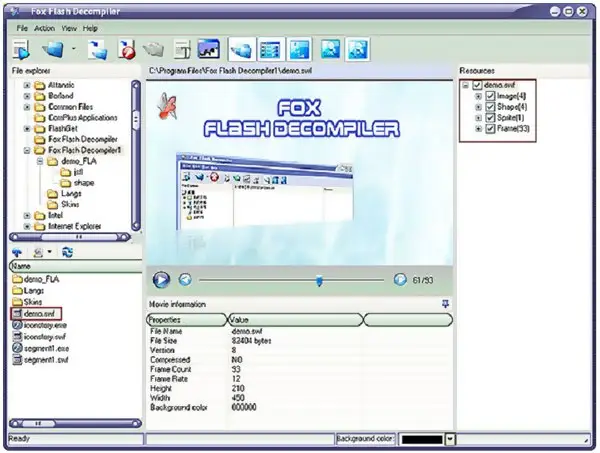Screen dimensions: 600x453
Task: Click the last magnifier zoom toolbar icon
Action: pyautogui.click(x=357, y=49)
